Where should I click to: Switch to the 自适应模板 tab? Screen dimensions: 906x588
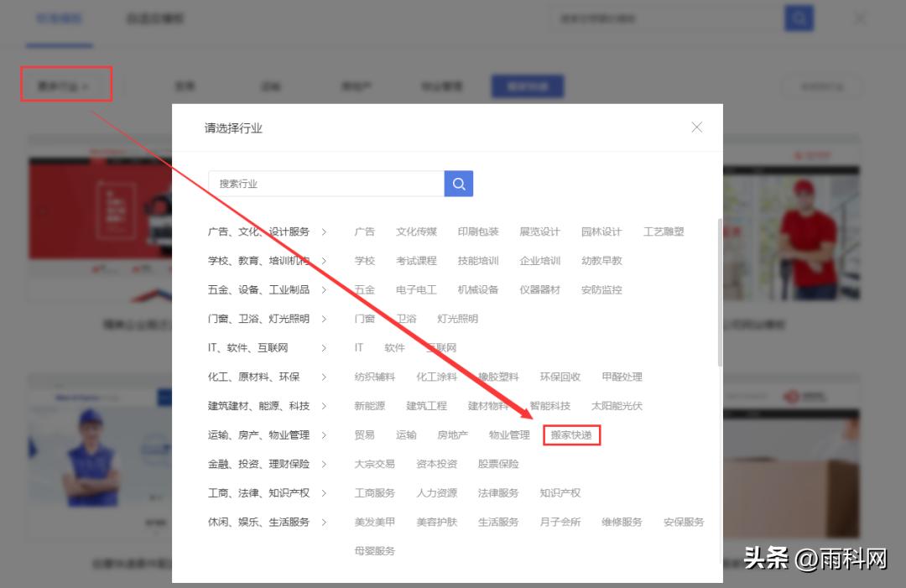pos(154,18)
